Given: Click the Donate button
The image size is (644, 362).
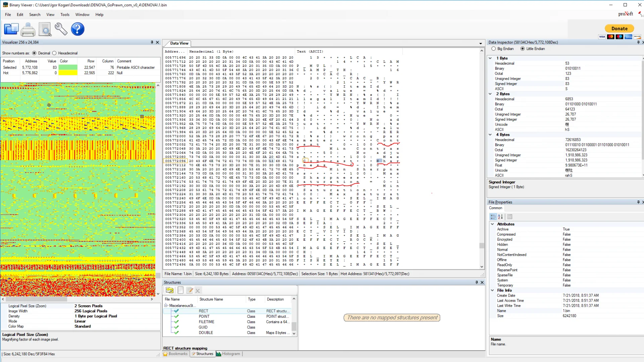Looking at the screenshot, I should pyautogui.click(x=619, y=28).
